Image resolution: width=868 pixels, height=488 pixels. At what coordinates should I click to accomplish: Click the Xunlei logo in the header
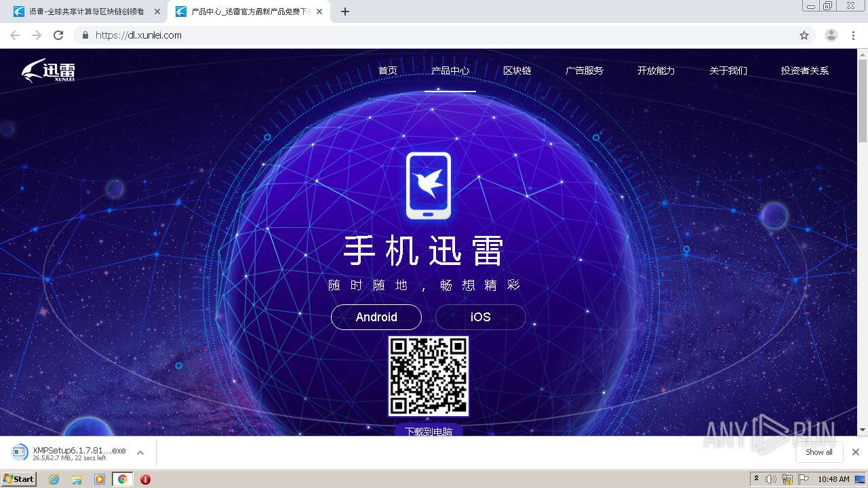pyautogui.click(x=48, y=70)
